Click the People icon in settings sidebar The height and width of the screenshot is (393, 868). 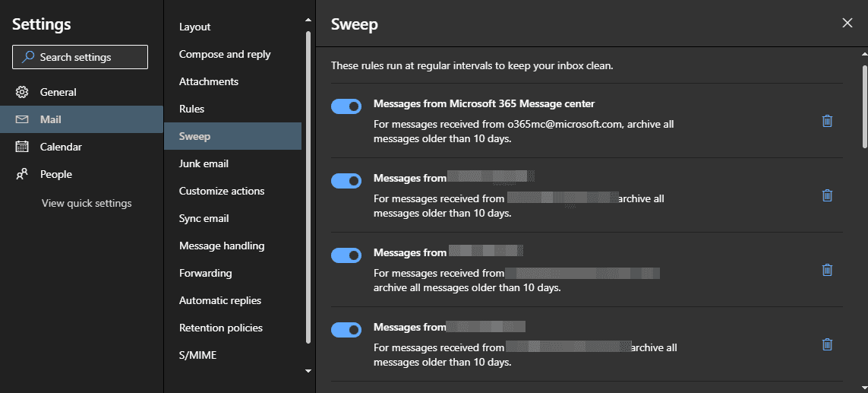click(22, 174)
